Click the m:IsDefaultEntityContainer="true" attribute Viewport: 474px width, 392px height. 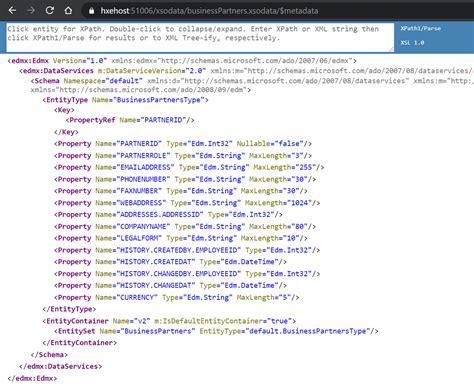pos(223,321)
